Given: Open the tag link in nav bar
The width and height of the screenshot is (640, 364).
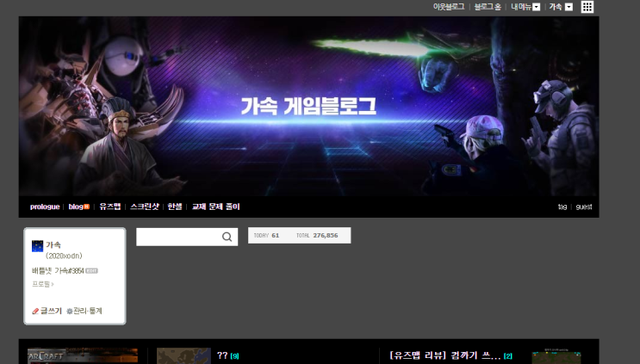Looking at the screenshot, I should tap(562, 207).
